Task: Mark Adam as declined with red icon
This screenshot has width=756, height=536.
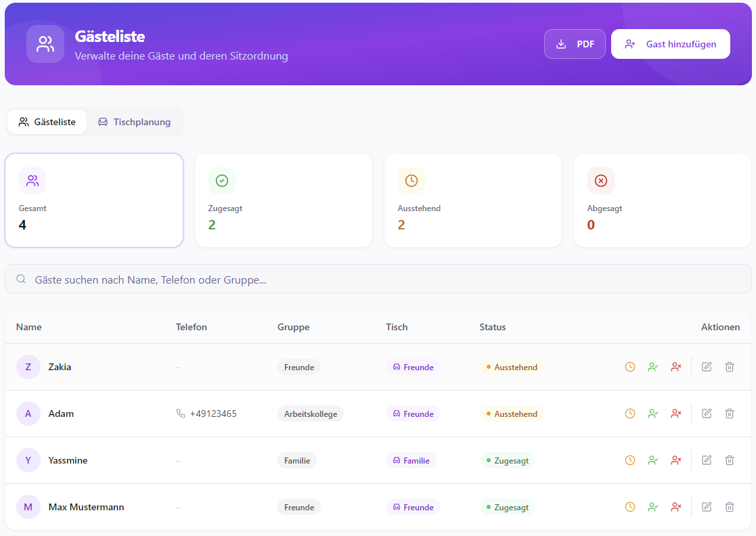Action: click(x=676, y=414)
